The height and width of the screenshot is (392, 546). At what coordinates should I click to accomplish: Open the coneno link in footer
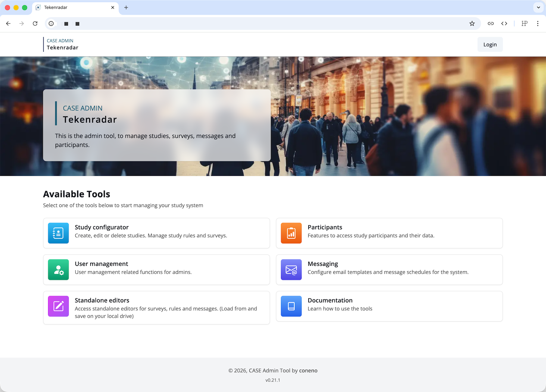pos(308,370)
